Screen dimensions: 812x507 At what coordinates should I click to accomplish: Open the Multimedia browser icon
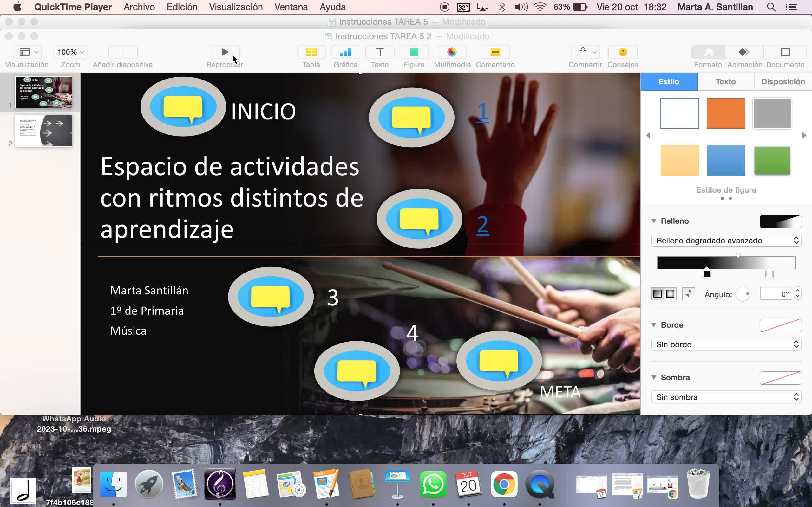(x=452, y=52)
